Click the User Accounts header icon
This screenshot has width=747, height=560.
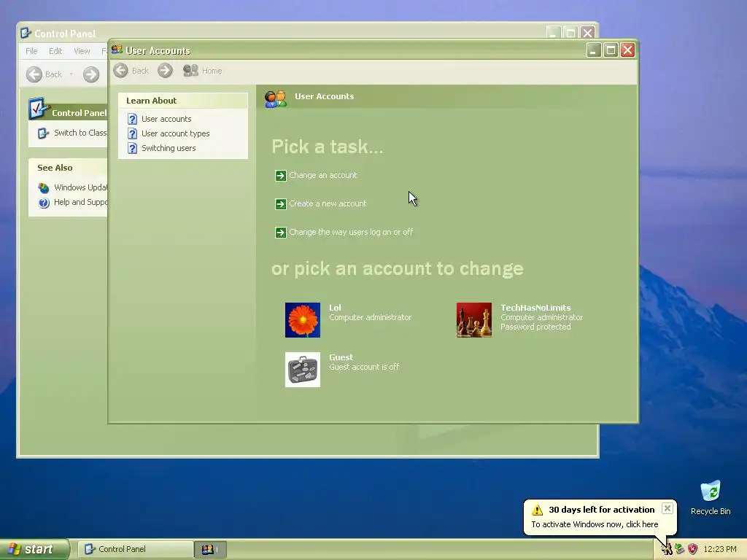point(276,98)
